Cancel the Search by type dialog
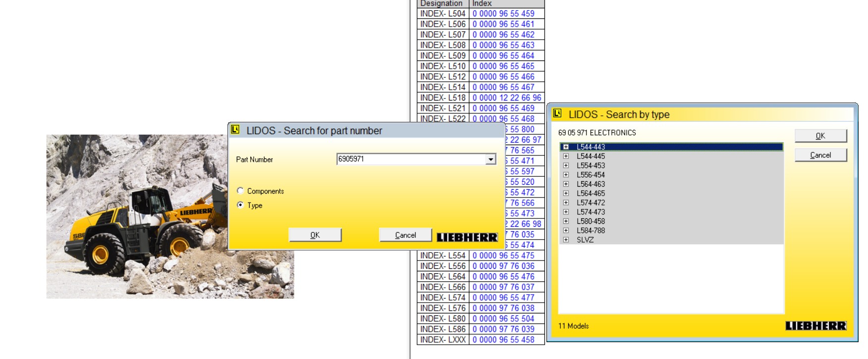The height and width of the screenshot is (359, 868). click(820, 155)
